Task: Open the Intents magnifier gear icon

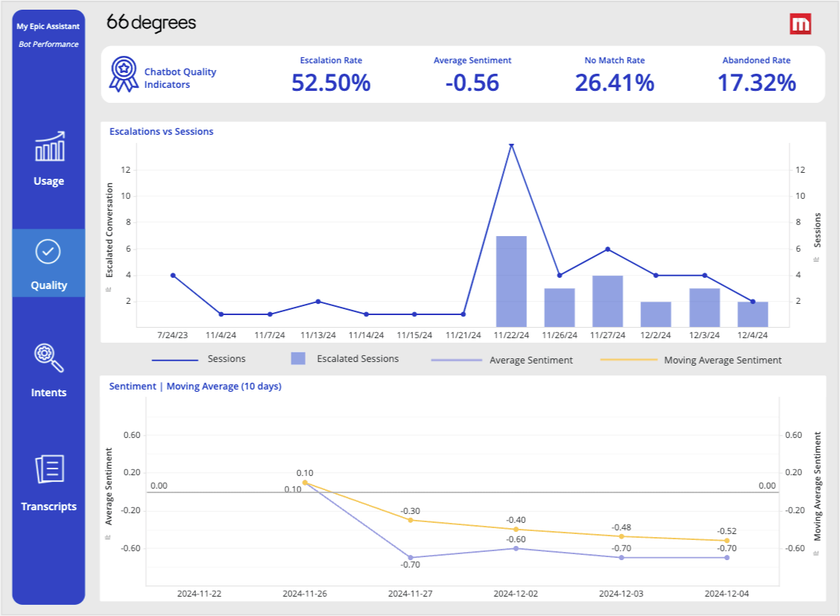Action: [x=49, y=358]
